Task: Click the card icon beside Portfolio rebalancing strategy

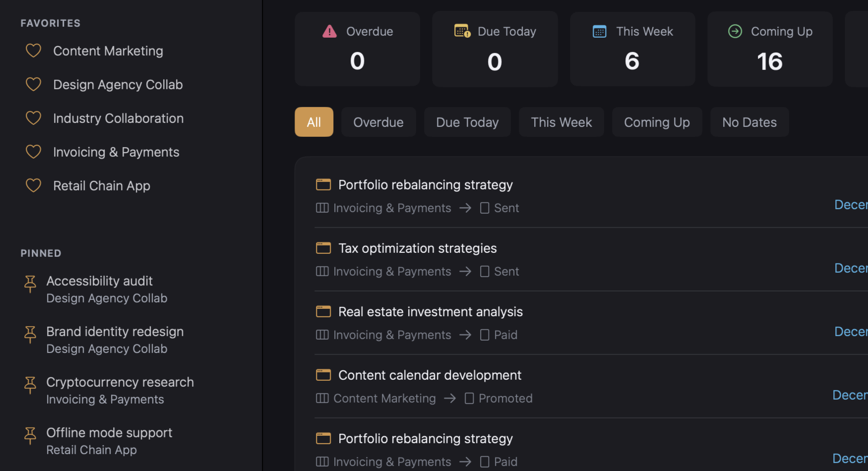Action: pyautogui.click(x=323, y=184)
